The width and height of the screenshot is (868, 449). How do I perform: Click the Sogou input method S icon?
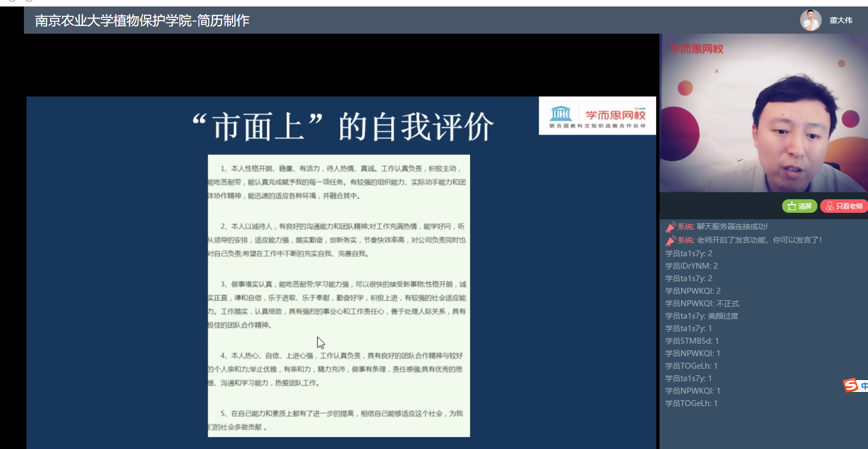click(851, 385)
